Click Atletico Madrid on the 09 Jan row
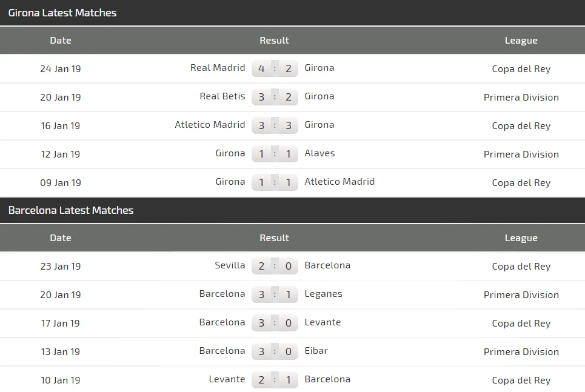 (339, 182)
